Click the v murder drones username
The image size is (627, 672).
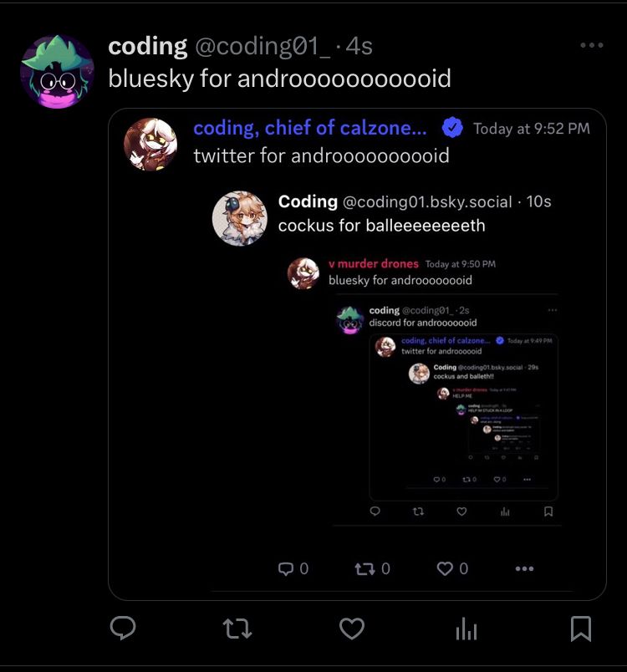pyautogui.click(x=374, y=263)
